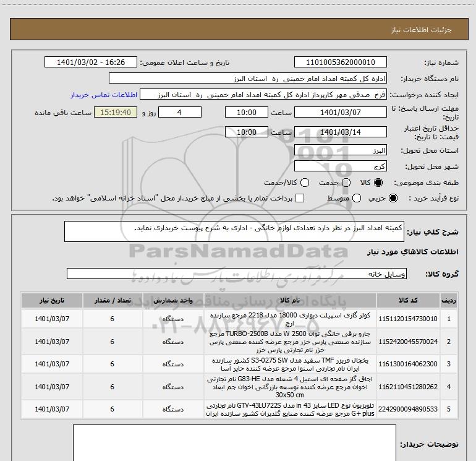Image resolution: width=476 pixels, height=461 pixels.
Task: Click product code 1162110451280262
Action: click(x=408, y=387)
